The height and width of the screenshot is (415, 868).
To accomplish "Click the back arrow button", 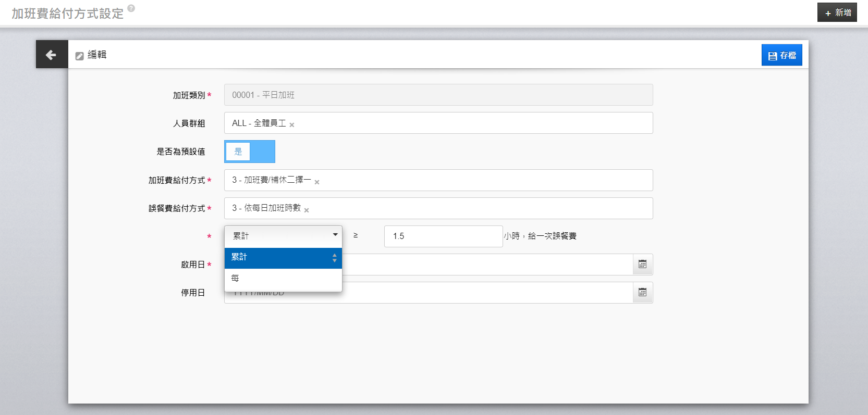I will pyautogui.click(x=51, y=55).
